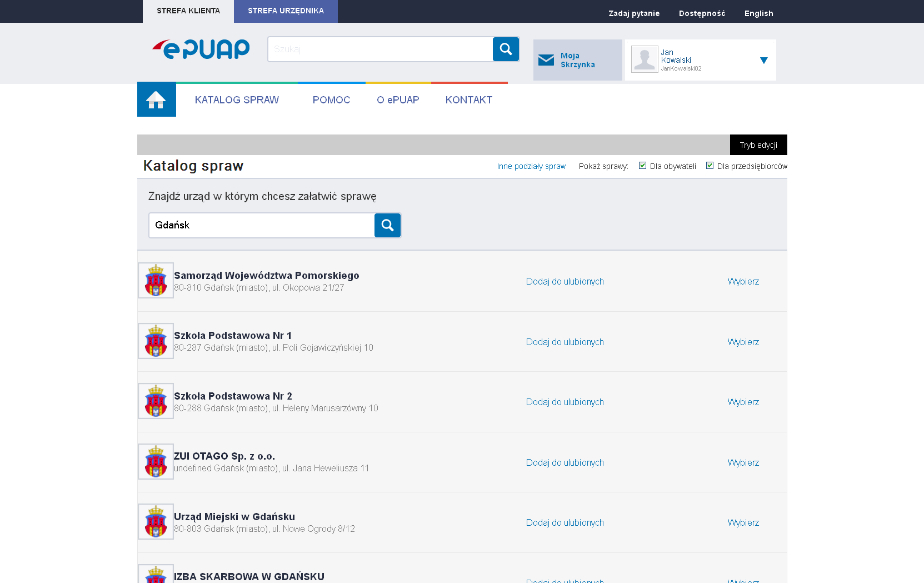Click address ul. Nowe Ogrody 8/12
This screenshot has height=583, width=924.
coord(313,529)
